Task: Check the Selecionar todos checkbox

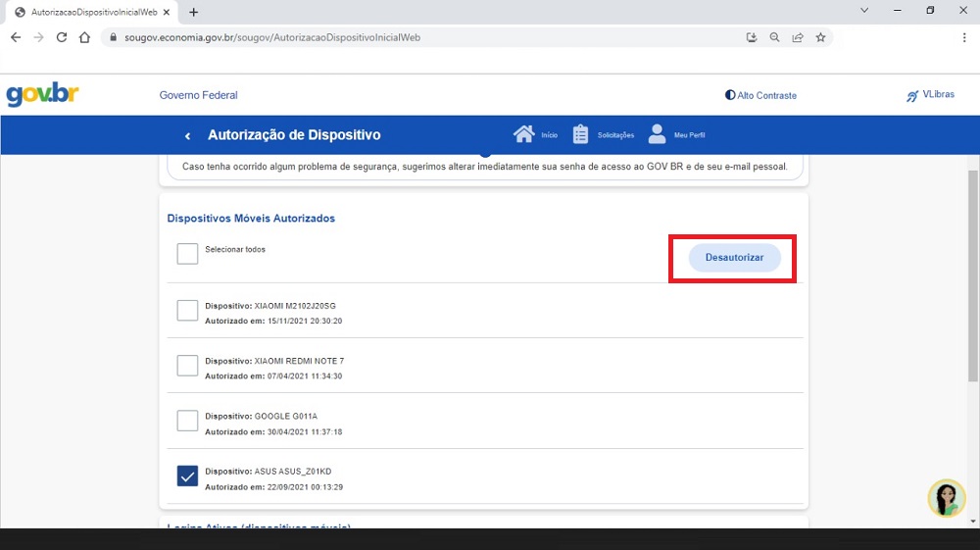Action: (x=187, y=254)
